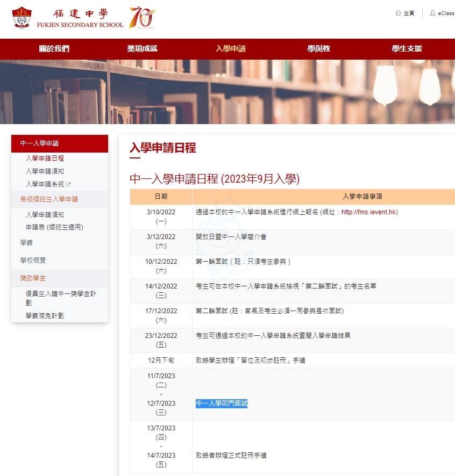Open the 獎項成就 menu
455x476 pixels.
coord(143,49)
